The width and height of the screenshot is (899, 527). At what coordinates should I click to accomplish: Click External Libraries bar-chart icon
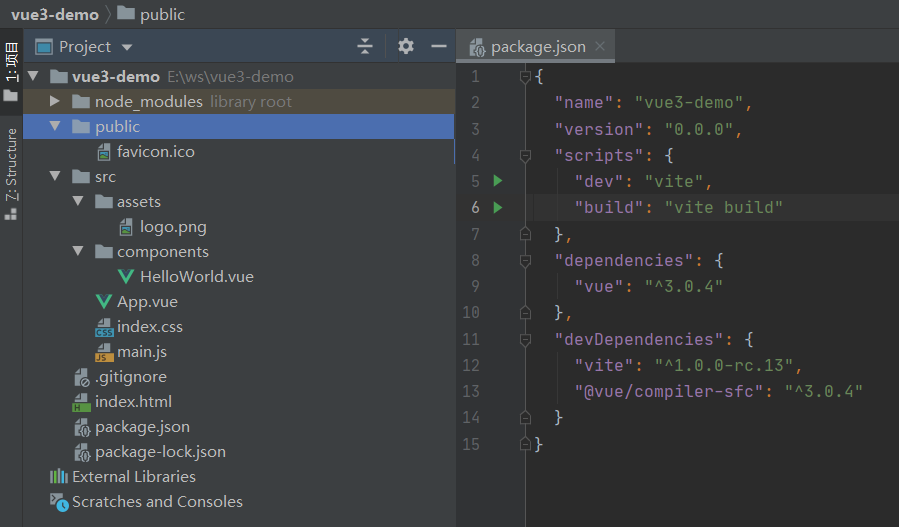point(58,477)
